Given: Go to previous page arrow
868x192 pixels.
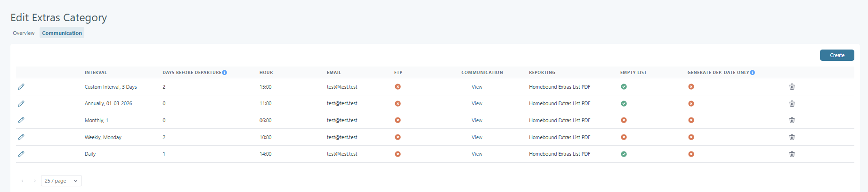Looking at the screenshot, I should tap(22, 181).
